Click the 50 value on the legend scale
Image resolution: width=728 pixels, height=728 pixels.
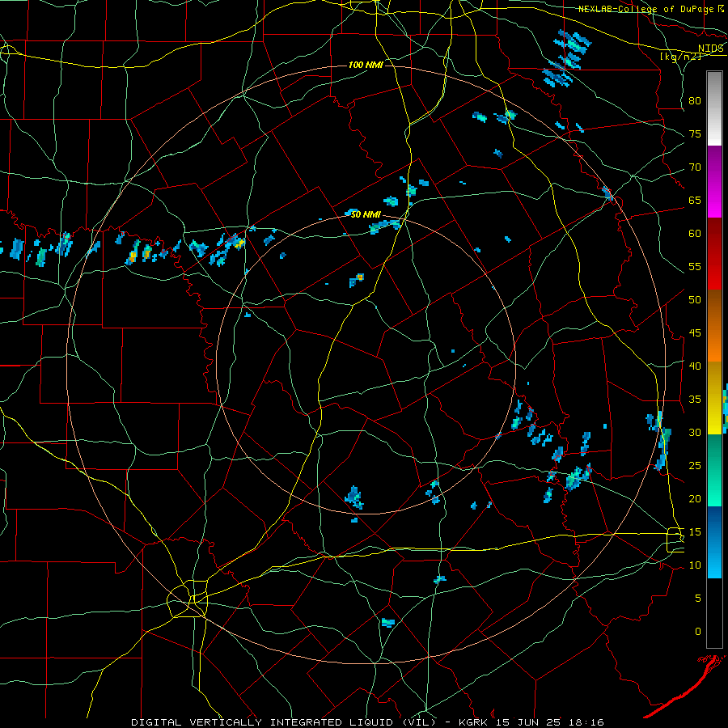click(x=695, y=299)
